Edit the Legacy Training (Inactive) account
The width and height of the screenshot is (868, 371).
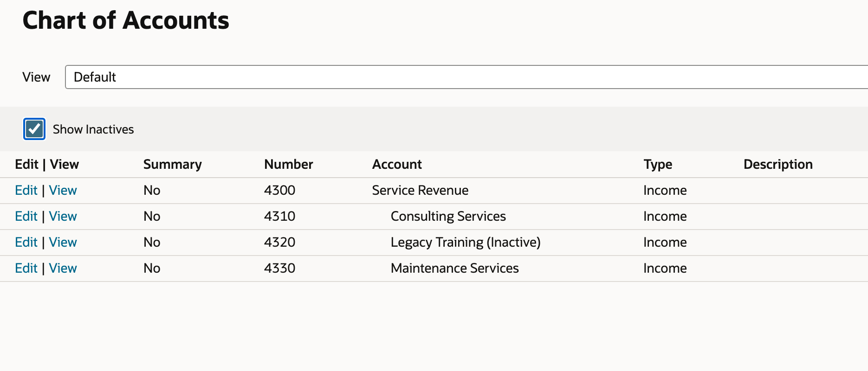[26, 242]
